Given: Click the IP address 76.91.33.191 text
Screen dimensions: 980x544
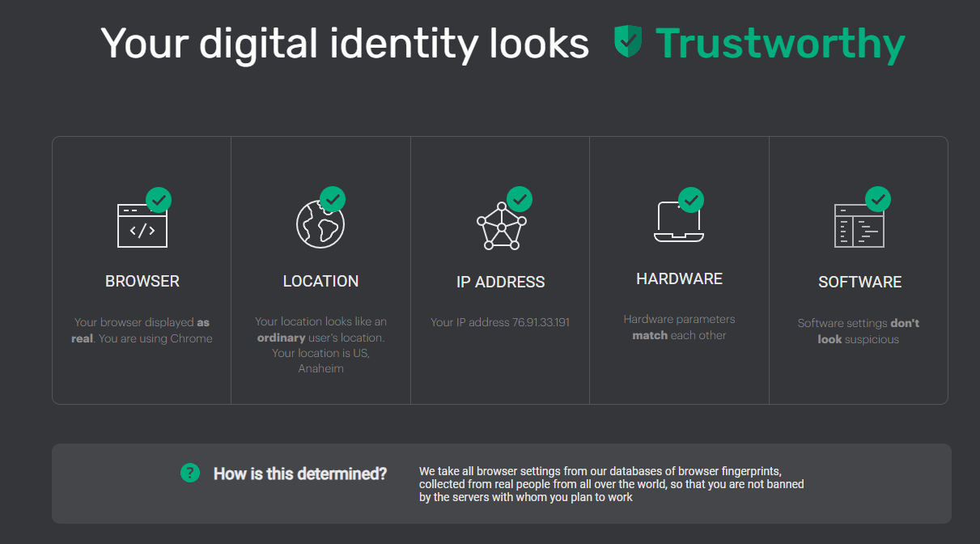Looking at the screenshot, I should click(x=500, y=322).
